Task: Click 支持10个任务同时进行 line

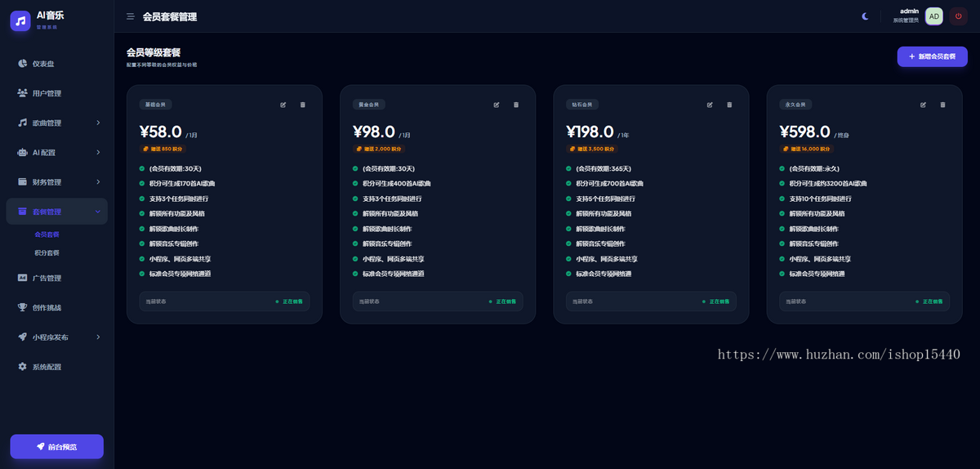Action: tap(820, 199)
